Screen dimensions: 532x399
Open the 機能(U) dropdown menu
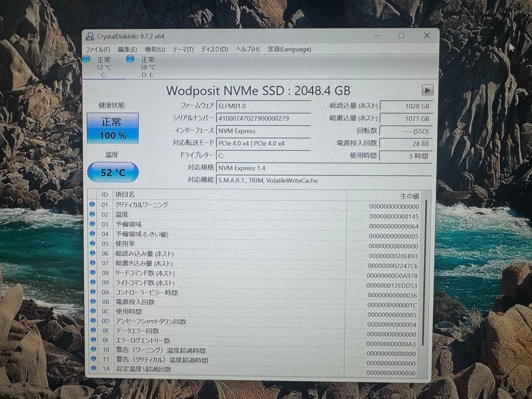(x=154, y=49)
